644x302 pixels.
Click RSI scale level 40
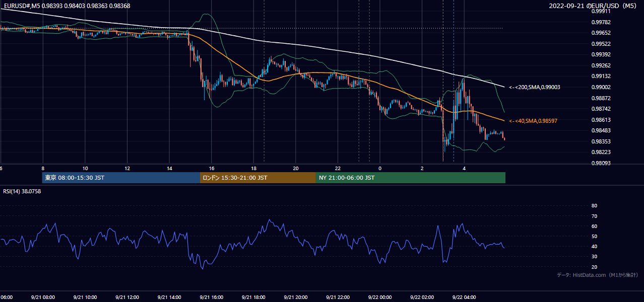(x=594, y=247)
